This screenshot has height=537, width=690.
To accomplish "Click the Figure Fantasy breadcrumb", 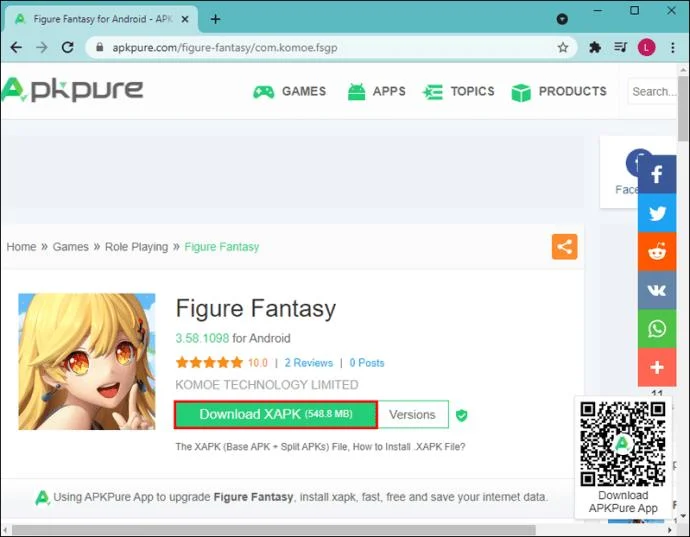I will [222, 247].
